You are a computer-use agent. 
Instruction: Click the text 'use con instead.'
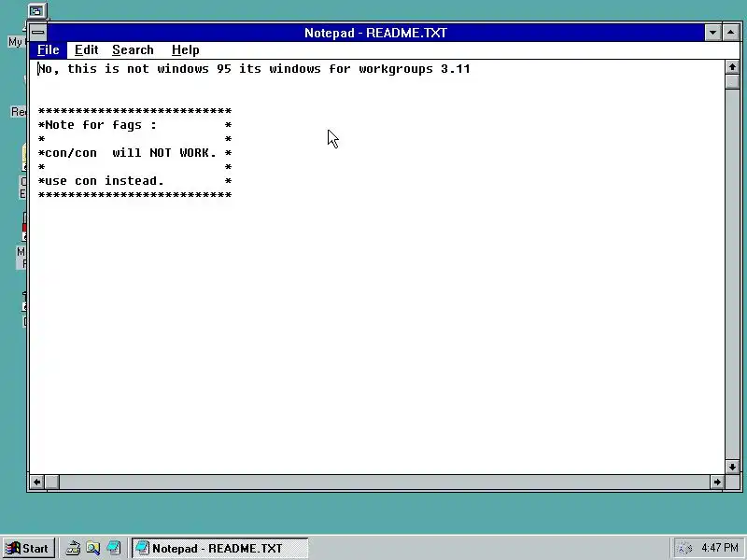click(x=105, y=181)
